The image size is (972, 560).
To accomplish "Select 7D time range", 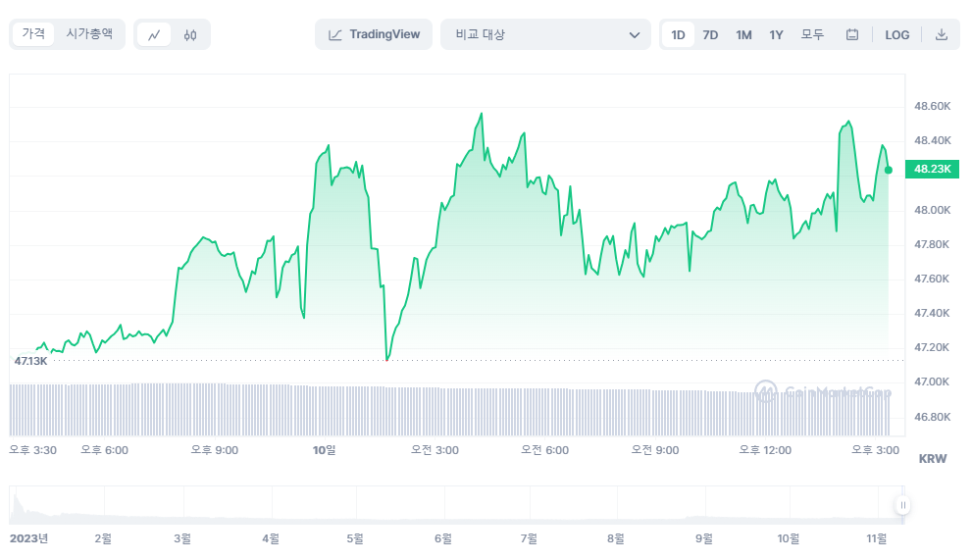I will pos(710,34).
